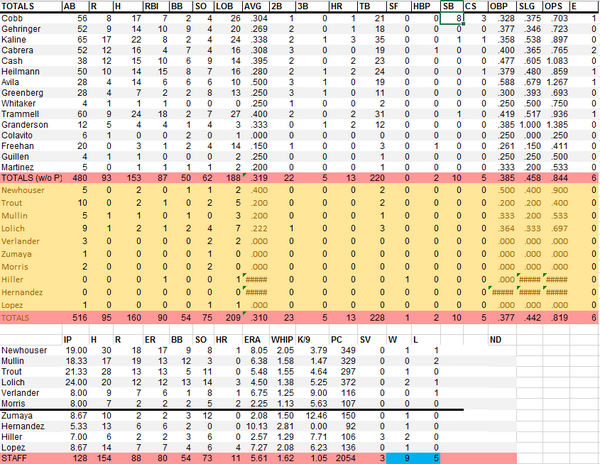
Task: Click the IP header in pitching table
Action: 76,340
